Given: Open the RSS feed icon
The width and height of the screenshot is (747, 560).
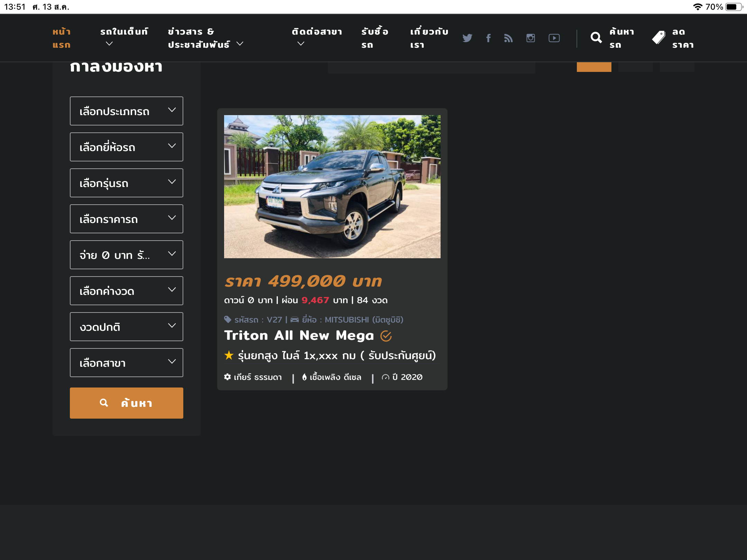Looking at the screenshot, I should (x=508, y=38).
